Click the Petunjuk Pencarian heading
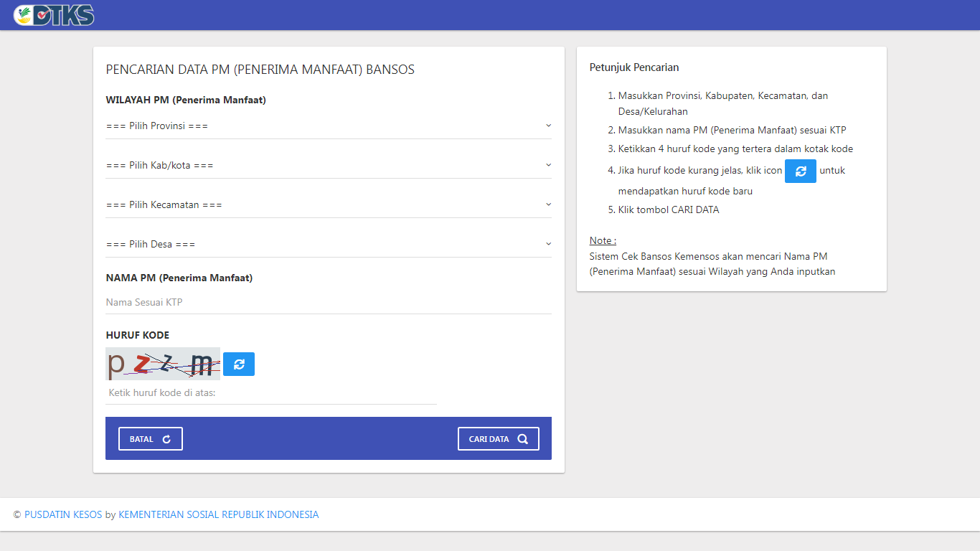The image size is (980, 551). pos(634,67)
